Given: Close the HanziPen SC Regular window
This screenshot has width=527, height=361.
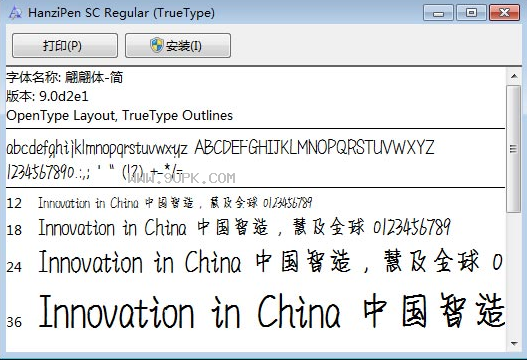Looking at the screenshot, I should click(x=504, y=13).
